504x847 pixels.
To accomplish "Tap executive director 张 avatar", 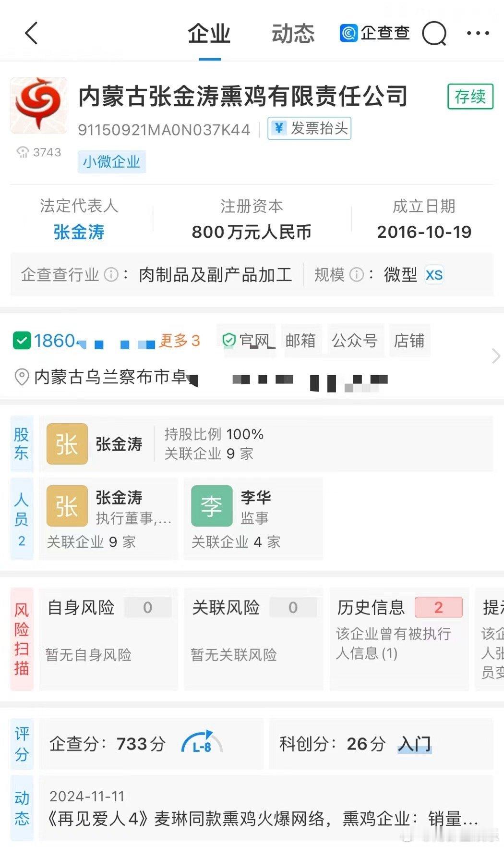I will point(67,506).
